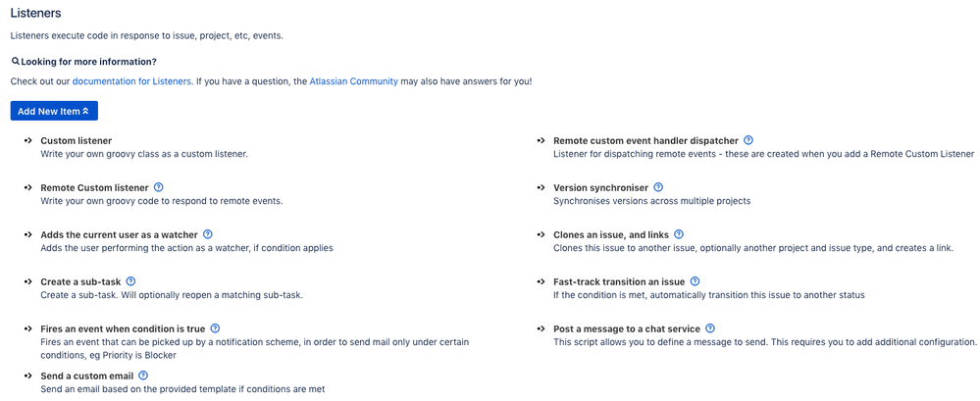Click the magnifier icon beside Looking for more information
Viewport: 980px width, 401px height.
coord(16,62)
